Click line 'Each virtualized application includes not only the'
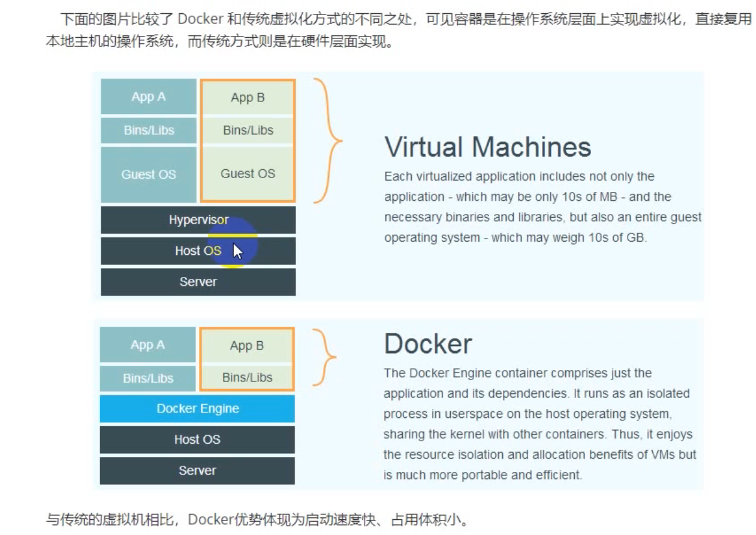The height and width of the screenshot is (535, 756). (519, 176)
